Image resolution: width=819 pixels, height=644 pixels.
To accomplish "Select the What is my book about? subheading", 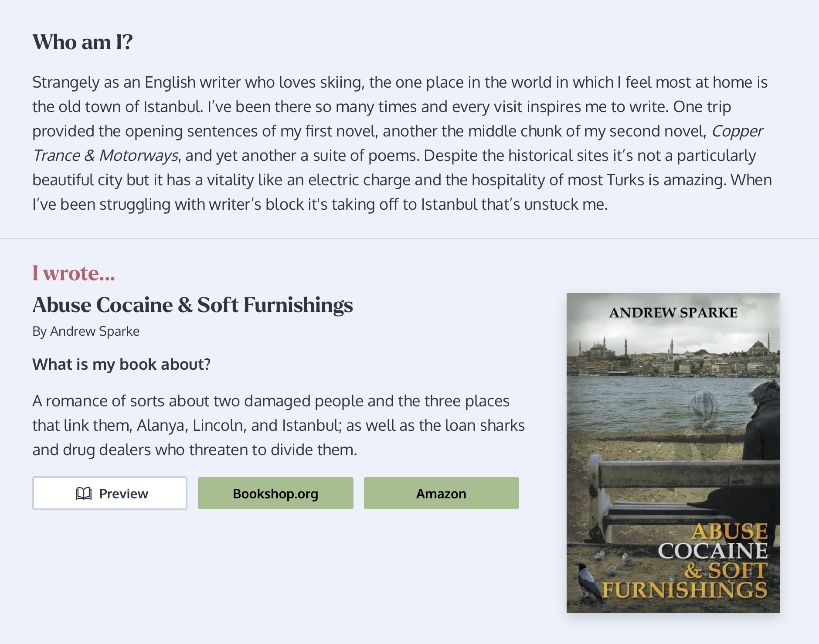I will (x=121, y=364).
